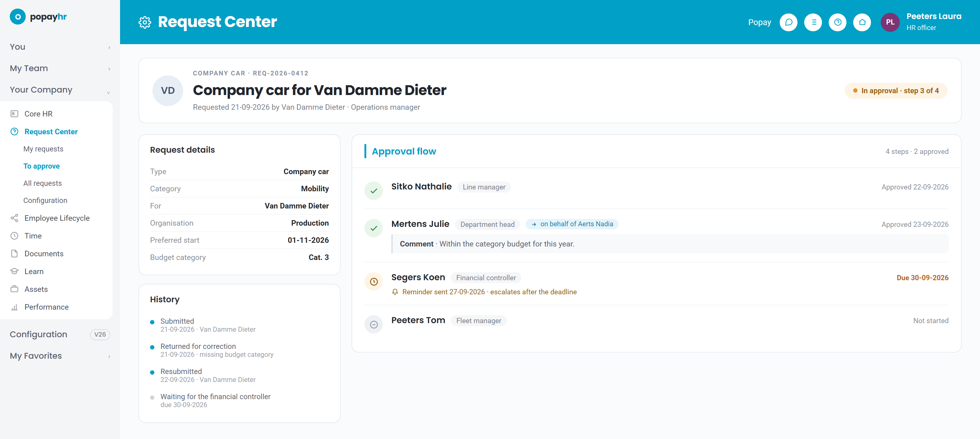Image resolution: width=980 pixels, height=439 pixels.
Task: Expand My Favorites section
Action: 60,356
